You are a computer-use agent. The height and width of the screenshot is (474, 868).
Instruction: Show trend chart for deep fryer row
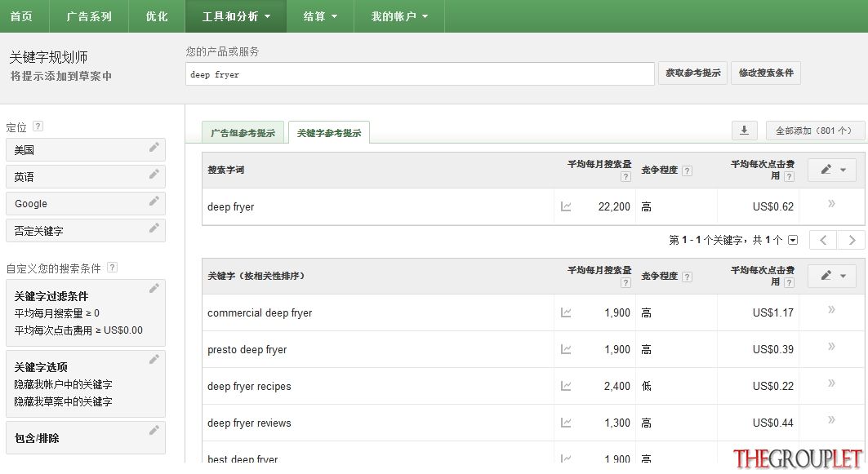coord(566,206)
